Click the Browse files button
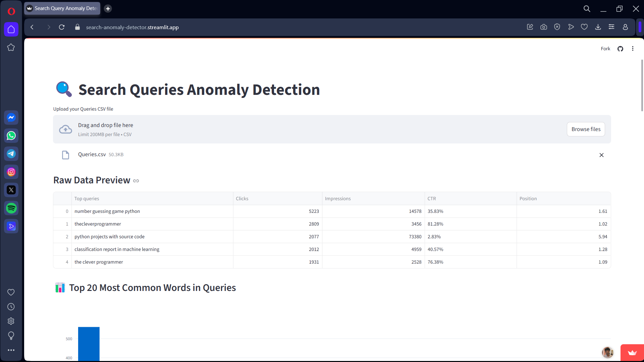Screen dimensions: 644x362 pos(586,129)
